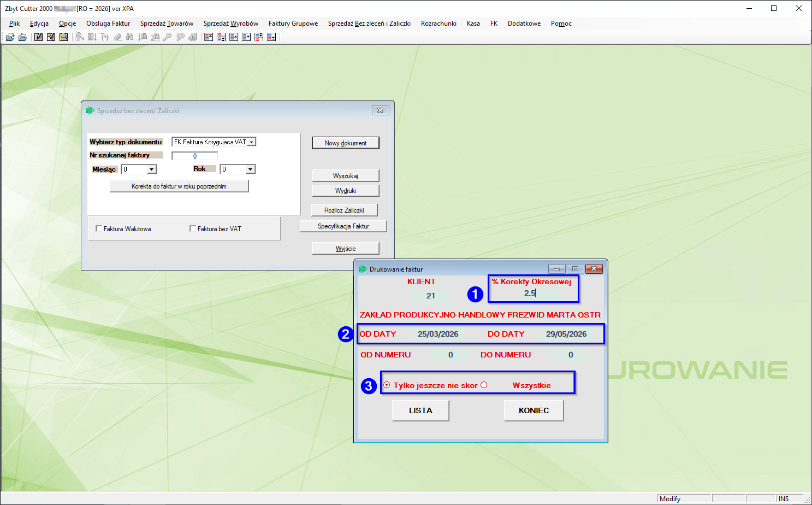Image resolution: width=812 pixels, height=505 pixels.
Task: Click the page-down double arrow toolbar icon
Action: [x=259, y=37]
